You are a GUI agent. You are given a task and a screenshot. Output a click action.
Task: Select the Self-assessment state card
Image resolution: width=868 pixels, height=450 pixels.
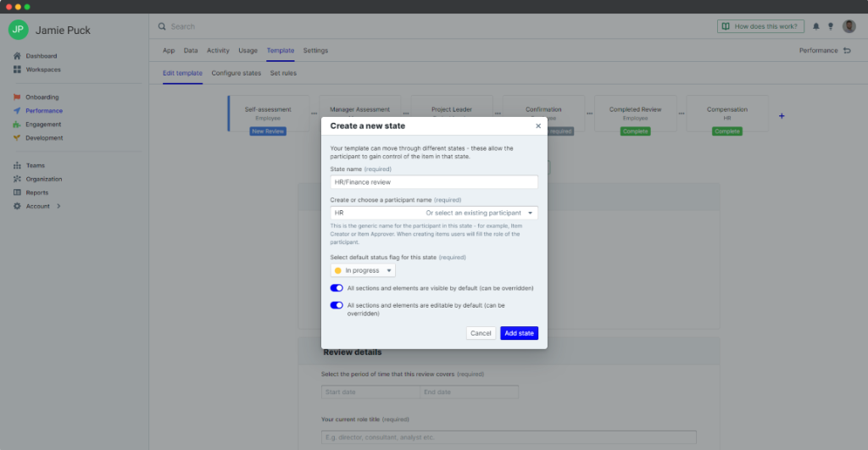269,114
